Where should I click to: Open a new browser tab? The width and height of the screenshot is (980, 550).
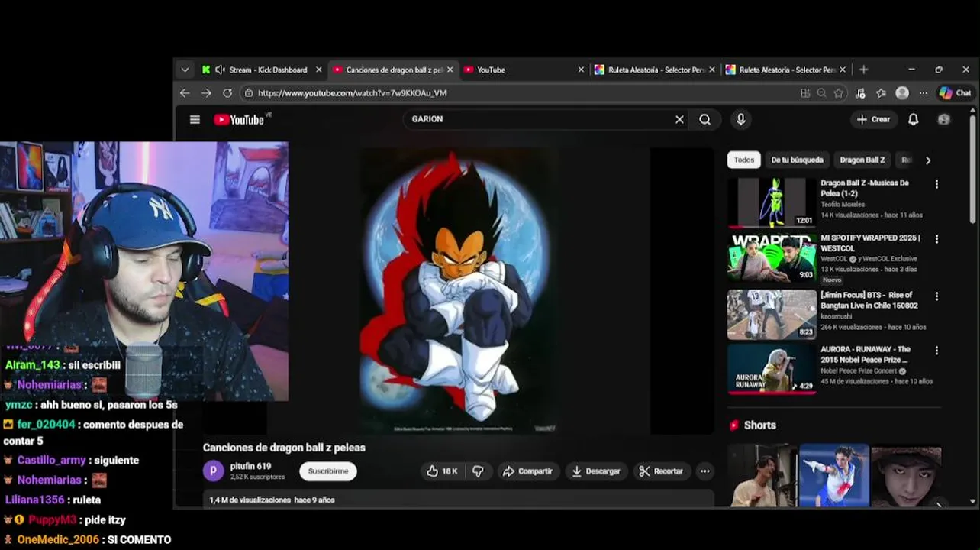863,70
